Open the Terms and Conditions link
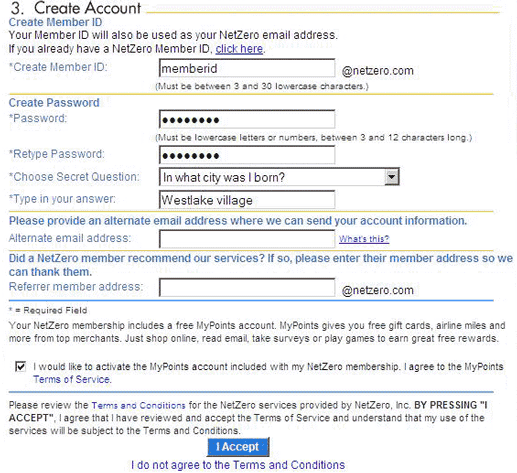 coord(138,405)
